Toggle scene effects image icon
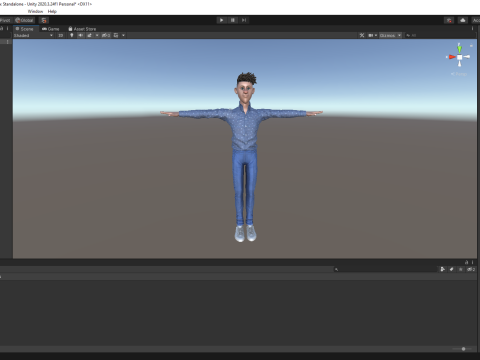 coord(89,35)
